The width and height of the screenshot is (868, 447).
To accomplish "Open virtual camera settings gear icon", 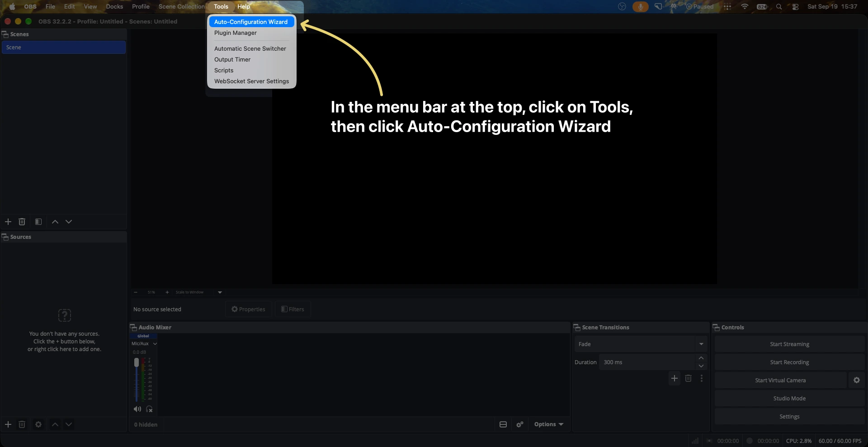I will click(x=857, y=380).
